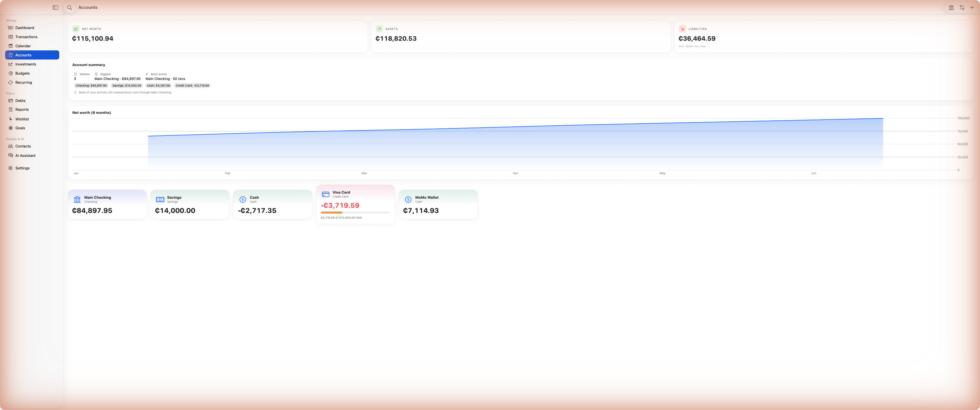Click the Visa Card balance -₵3,719.59
980x410 pixels.
pos(340,206)
